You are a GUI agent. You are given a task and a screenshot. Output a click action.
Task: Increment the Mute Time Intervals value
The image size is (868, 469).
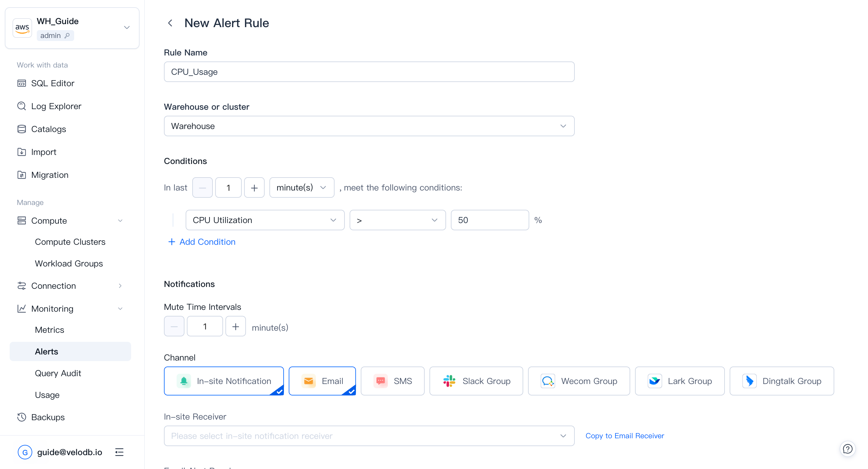pyautogui.click(x=235, y=326)
